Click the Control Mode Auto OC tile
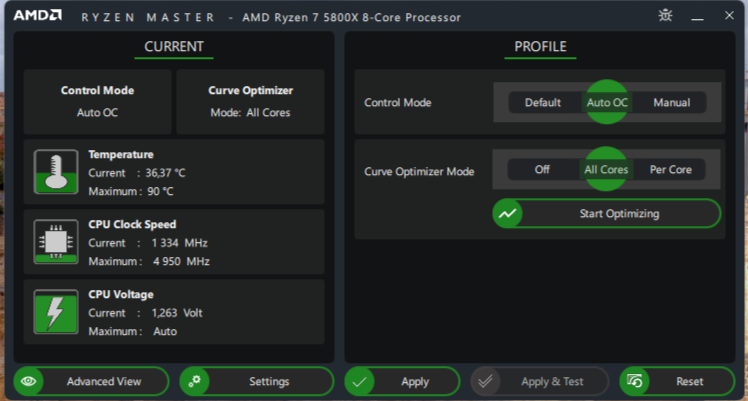Screen dimensions: 748x401 click(x=97, y=102)
